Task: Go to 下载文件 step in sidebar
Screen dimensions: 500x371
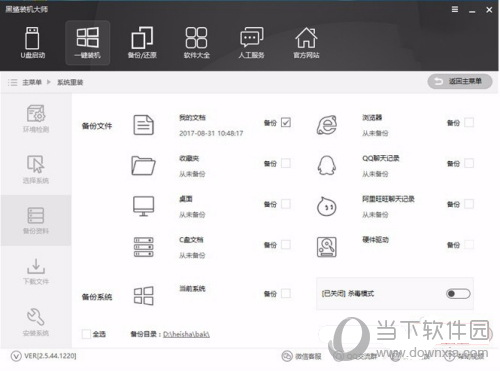Action: (36, 271)
